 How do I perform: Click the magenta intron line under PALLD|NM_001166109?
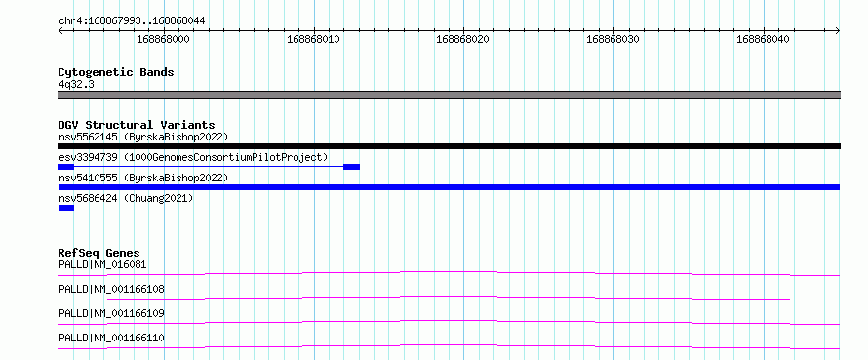pos(449,321)
